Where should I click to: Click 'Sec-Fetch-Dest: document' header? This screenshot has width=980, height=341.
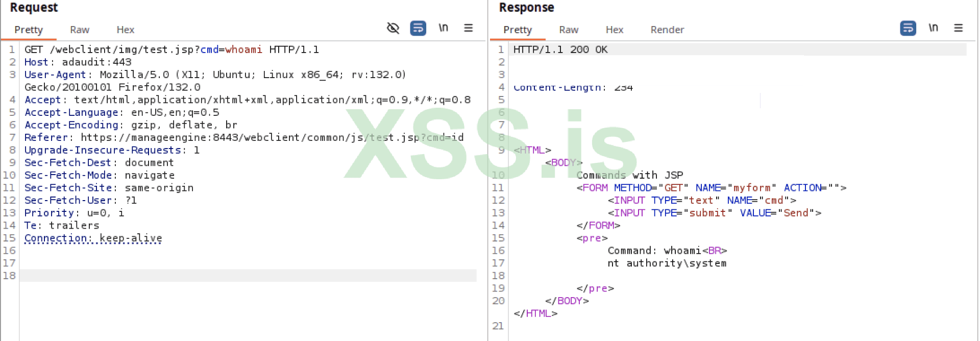pos(99,162)
